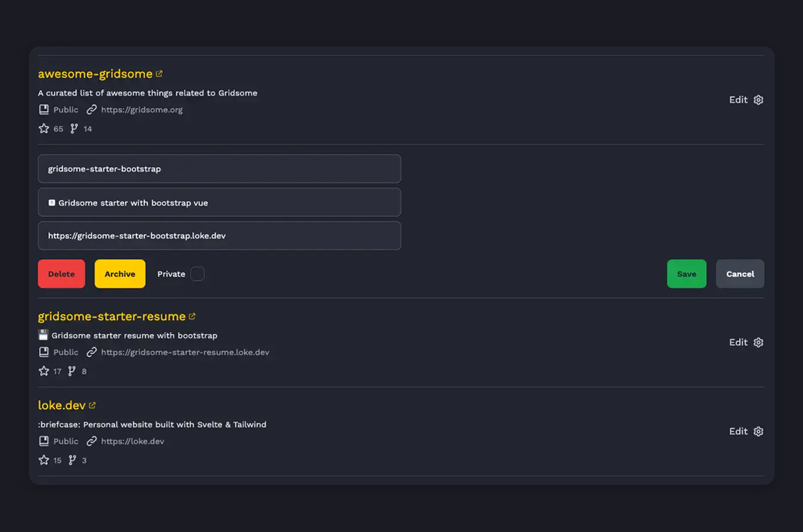Image resolution: width=803 pixels, height=532 pixels.
Task: Click fork icon beside 14 forks
Action: point(74,128)
